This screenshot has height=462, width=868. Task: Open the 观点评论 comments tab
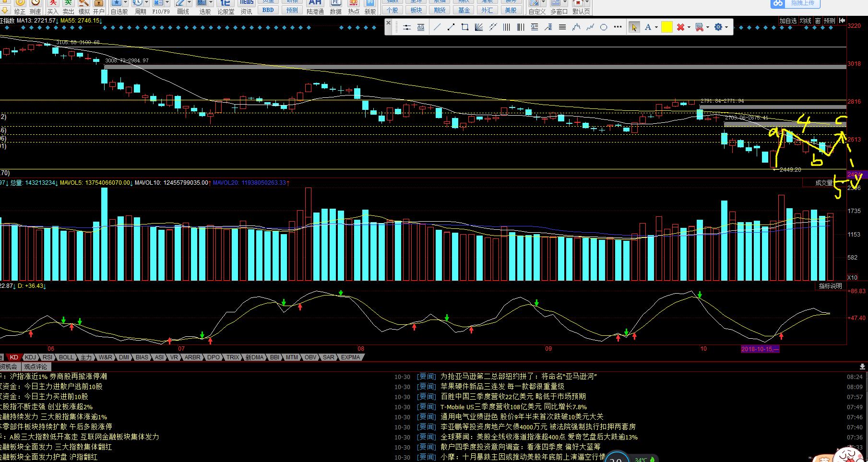pyautogui.click(x=36, y=367)
